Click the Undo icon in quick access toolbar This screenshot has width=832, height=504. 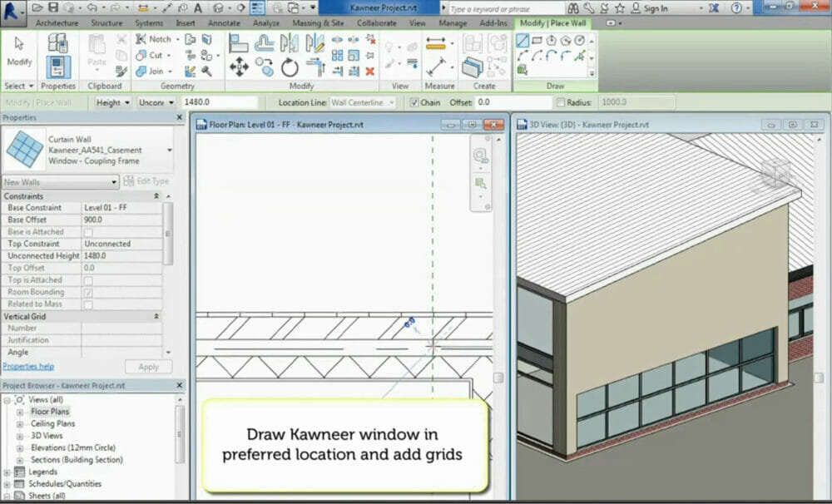[x=92, y=7]
